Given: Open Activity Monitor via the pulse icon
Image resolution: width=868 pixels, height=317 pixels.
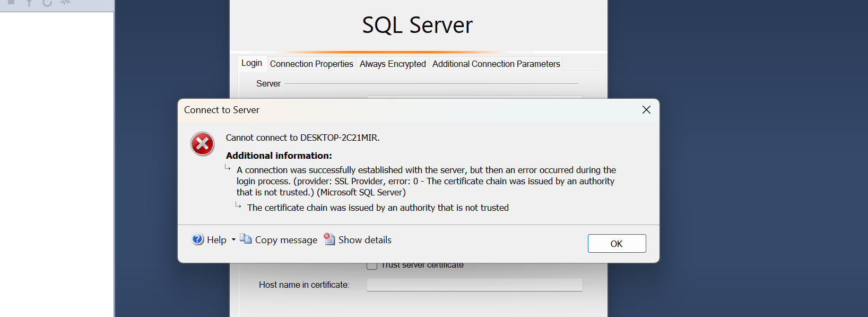Looking at the screenshot, I should (65, 3).
